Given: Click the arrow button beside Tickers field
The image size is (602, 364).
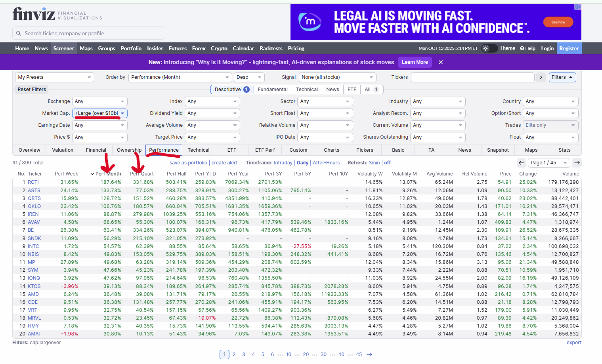Looking at the screenshot, I should click(541, 77).
